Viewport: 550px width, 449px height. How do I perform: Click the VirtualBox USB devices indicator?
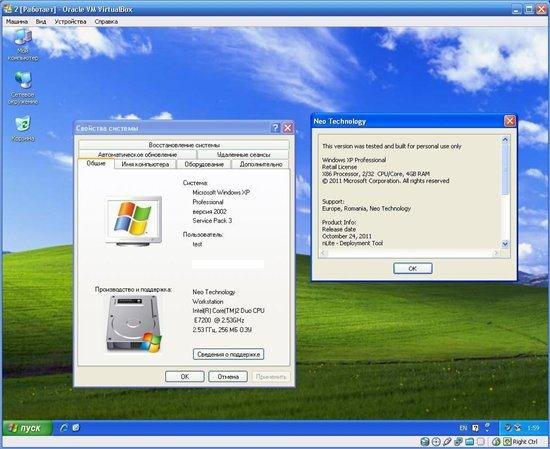pos(447,442)
